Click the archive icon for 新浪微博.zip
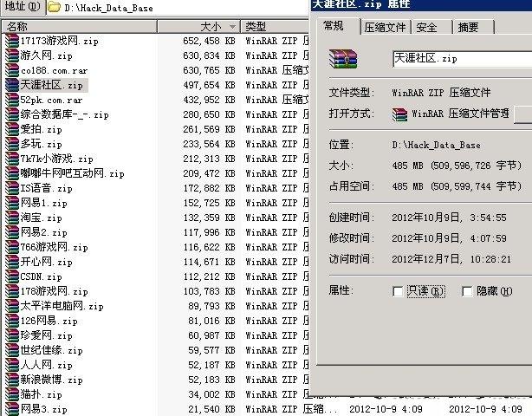The height and width of the screenshot is (416, 532). pyautogui.click(x=12, y=380)
